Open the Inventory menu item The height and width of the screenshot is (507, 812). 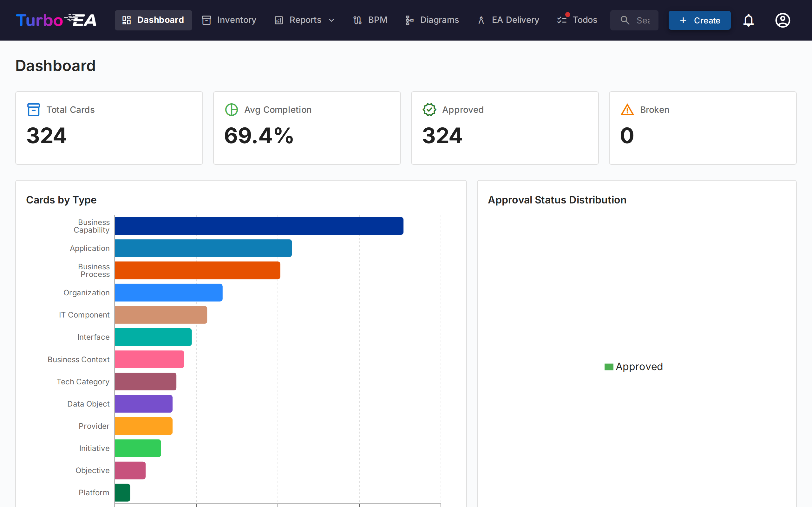coord(229,20)
